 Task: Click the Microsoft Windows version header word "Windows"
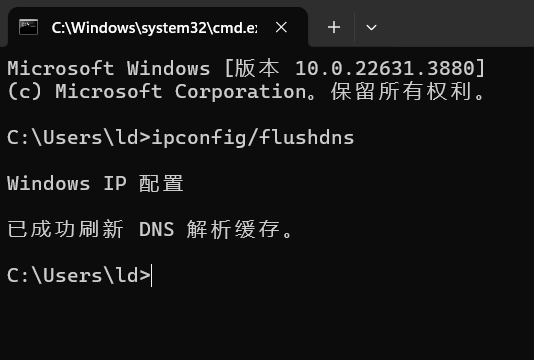pyautogui.click(x=169, y=68)
